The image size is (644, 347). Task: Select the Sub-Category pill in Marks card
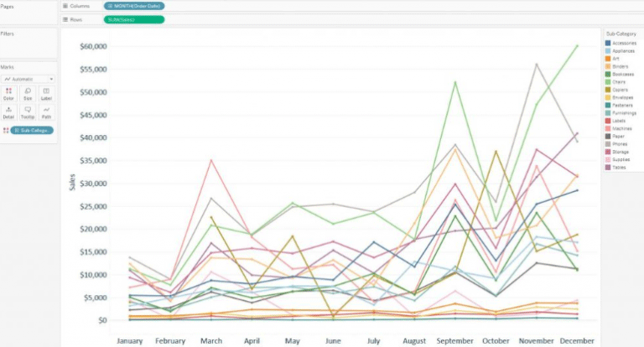[x=32, y=130]
